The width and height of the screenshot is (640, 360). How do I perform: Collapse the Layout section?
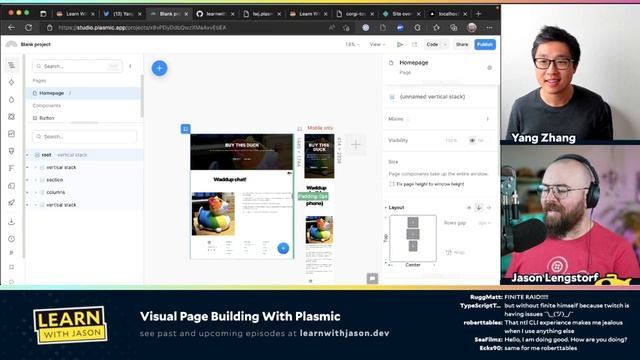pyautogui.click(x=386, y=208)
